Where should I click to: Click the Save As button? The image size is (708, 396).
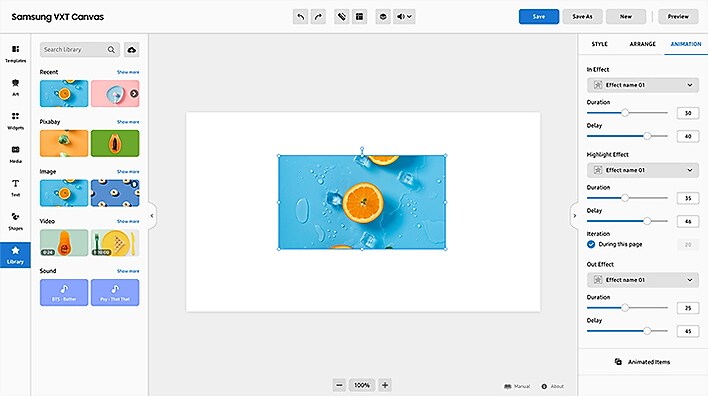click(x=582, y=17)
